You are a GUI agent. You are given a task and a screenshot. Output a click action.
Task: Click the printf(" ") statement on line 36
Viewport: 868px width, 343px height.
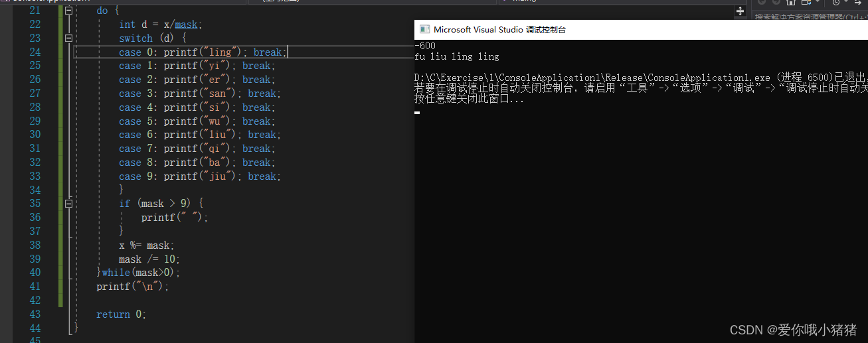click(x=175, y=218)
